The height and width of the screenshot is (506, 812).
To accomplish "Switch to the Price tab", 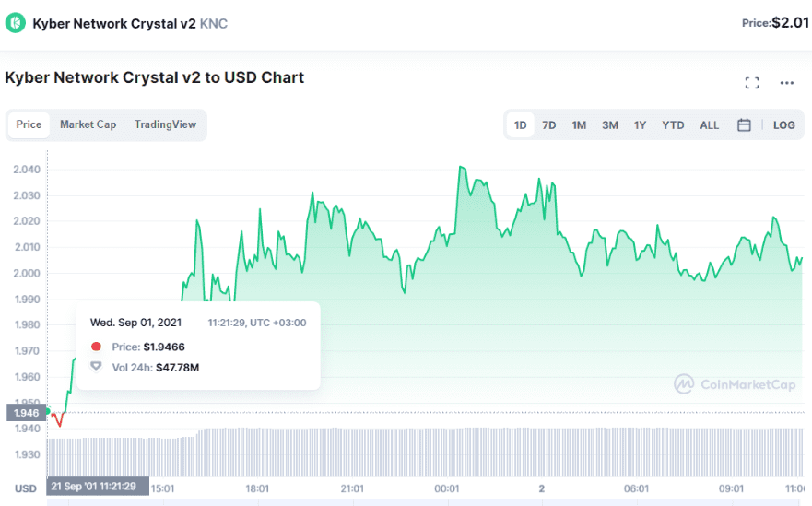I will click(x=29, y=124).
